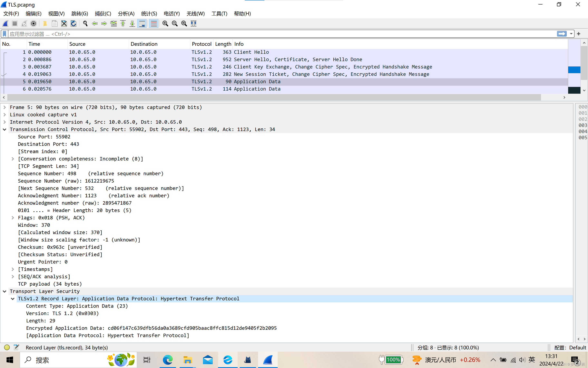Viewport: 588px width, 368px height.
Task: Click the packet list horizontal scrollbar
Action: pos(274,97)
